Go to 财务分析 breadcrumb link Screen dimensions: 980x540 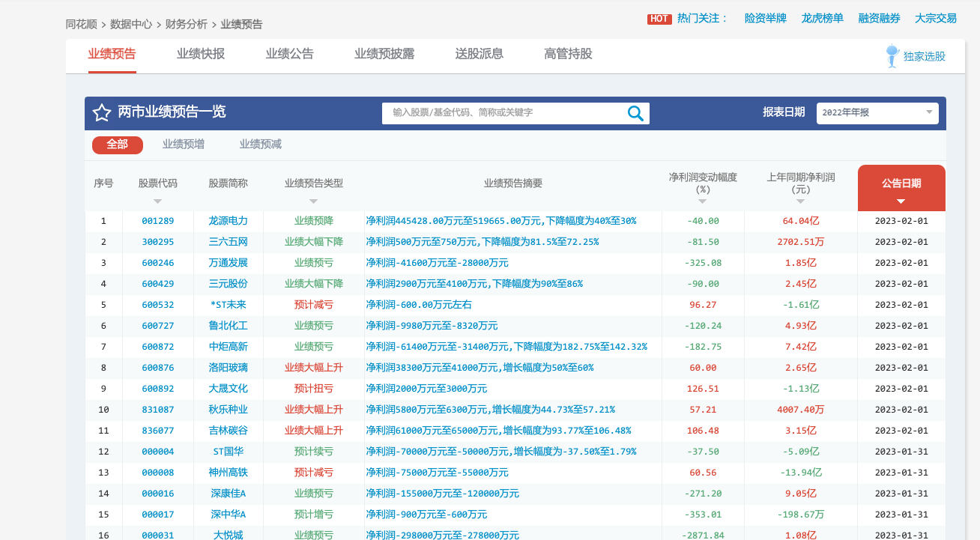187,24
